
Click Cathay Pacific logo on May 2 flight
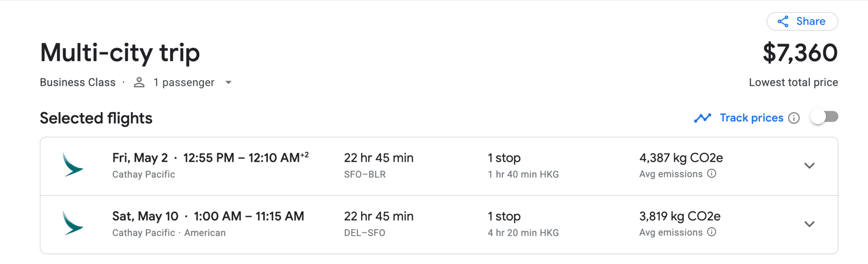[72, 165]
